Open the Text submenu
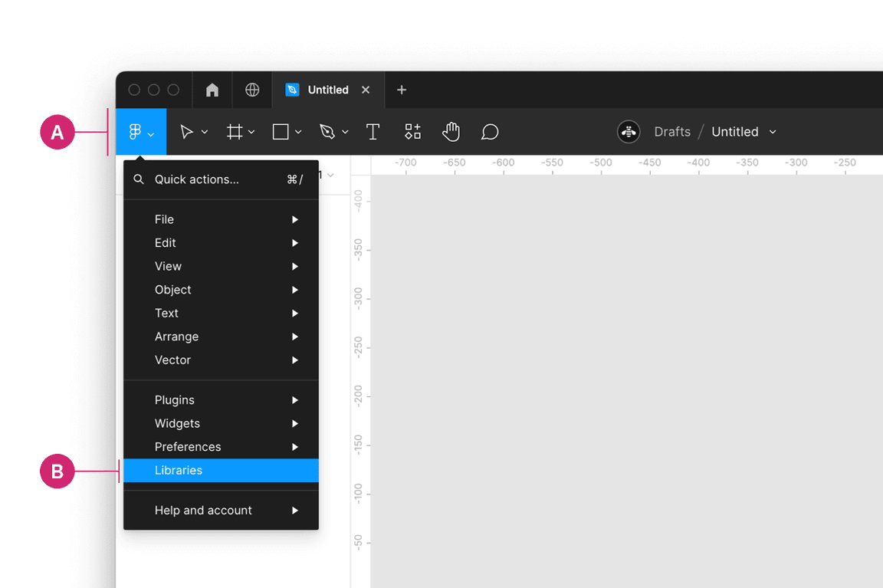Screen dimensions: 883x588 pyautogui.click(x=222, y=313)
